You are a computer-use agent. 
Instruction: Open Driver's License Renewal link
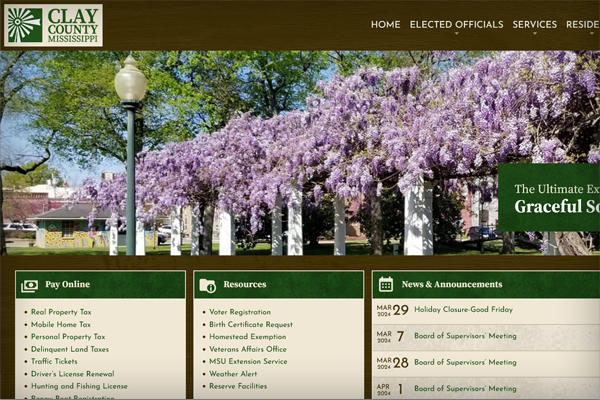tap(73, 374)
